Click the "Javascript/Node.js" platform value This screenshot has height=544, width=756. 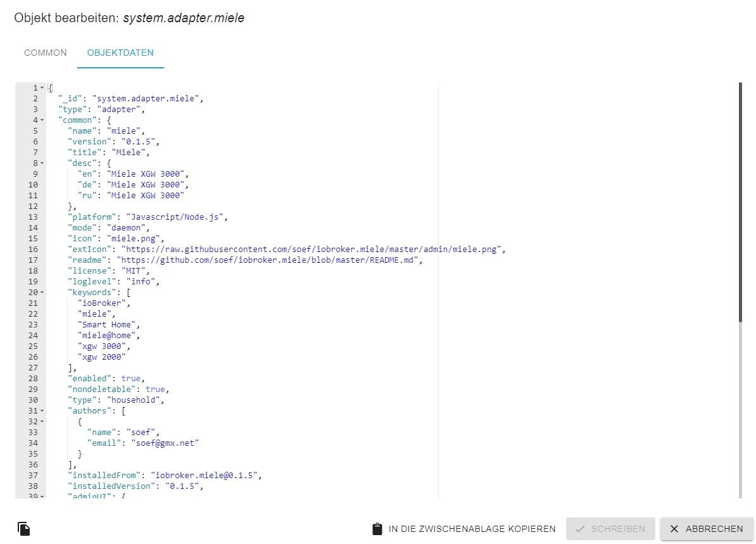(x=175, y=217)
